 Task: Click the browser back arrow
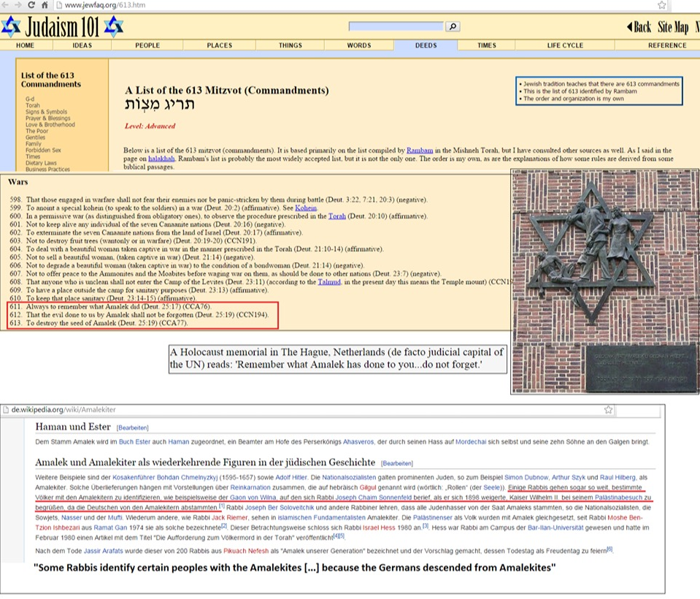point(5,5)
